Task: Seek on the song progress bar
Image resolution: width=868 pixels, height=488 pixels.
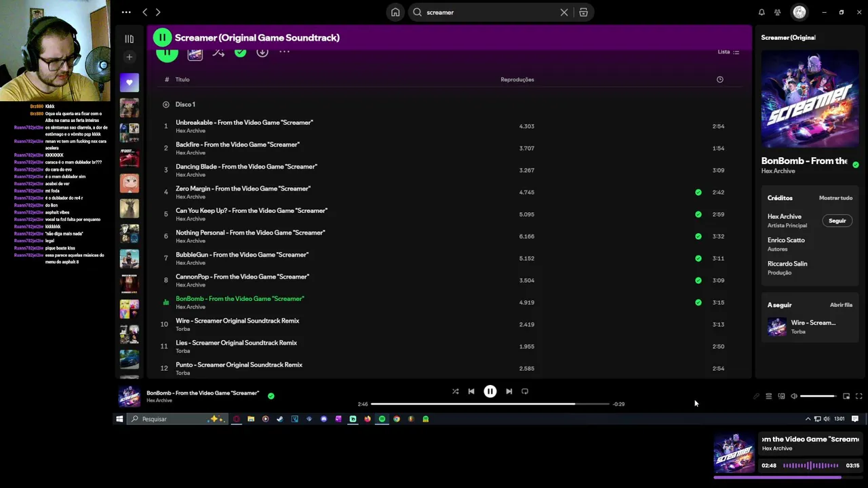Action: pyautogui.click(x=490, y=404)
